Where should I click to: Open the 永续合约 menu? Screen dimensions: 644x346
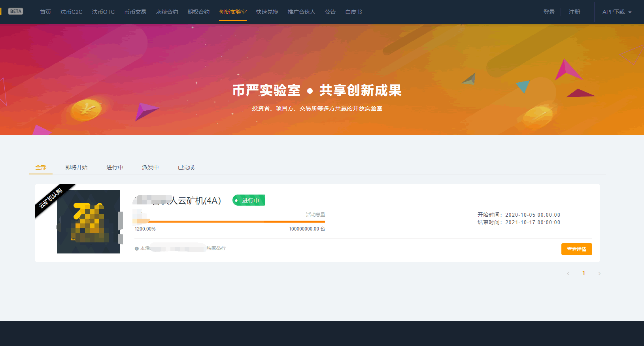pyautogui.click(x=167, y=12)
